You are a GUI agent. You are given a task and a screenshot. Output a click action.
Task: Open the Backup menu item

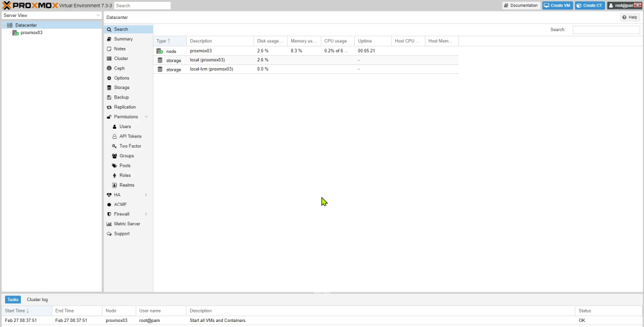[128, 97]
